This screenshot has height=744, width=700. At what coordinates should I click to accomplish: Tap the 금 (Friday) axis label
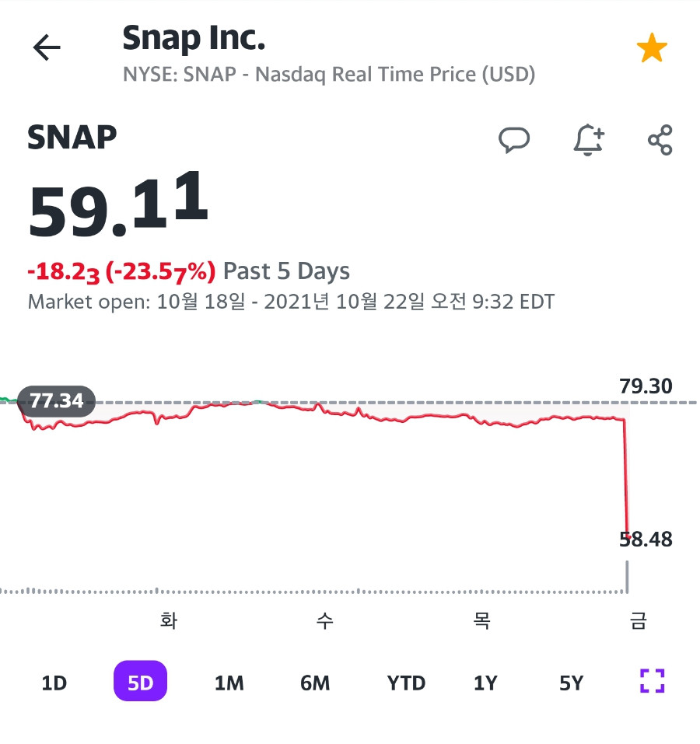pos(638,620)
